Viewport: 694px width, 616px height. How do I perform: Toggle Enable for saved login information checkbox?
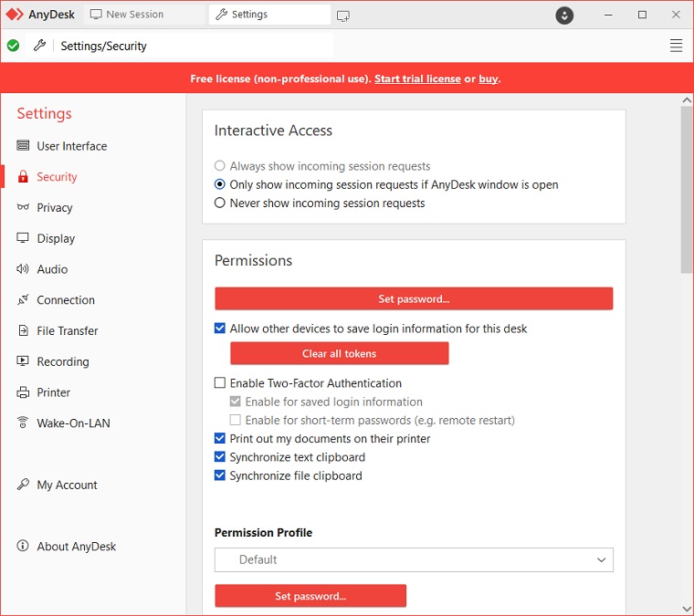point(235,402)
